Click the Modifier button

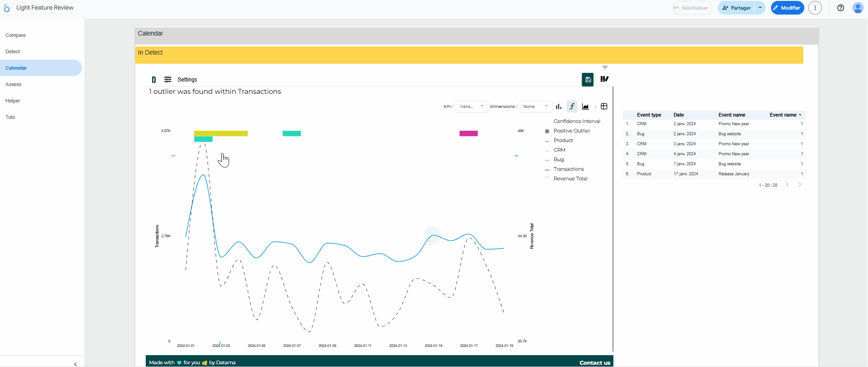click(787, 8)
